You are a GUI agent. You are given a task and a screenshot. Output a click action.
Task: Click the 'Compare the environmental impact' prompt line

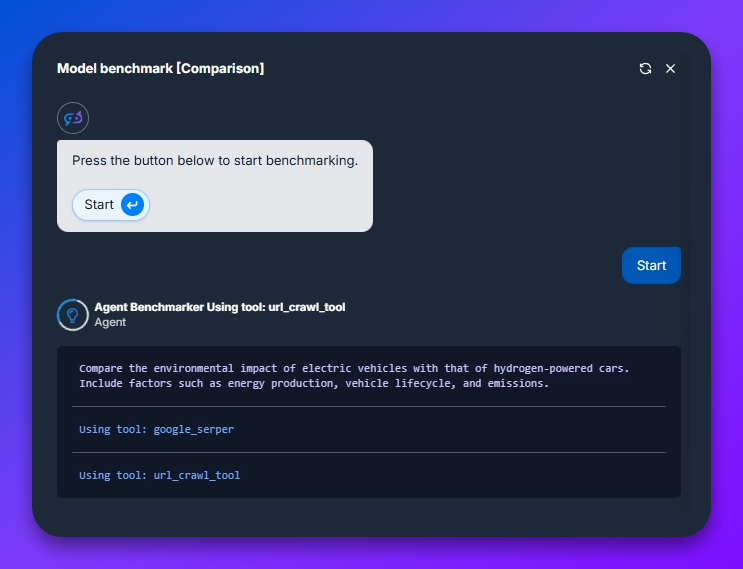click(354, 368)
